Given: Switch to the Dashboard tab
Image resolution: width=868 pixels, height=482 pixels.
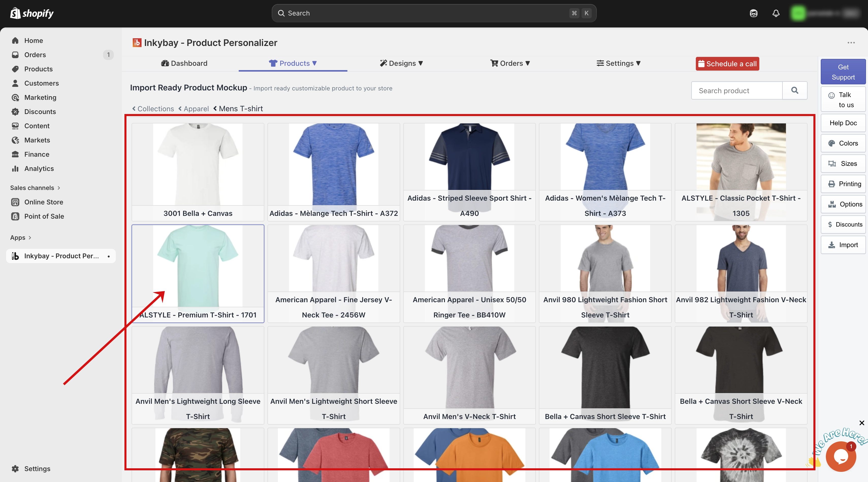Looking at the screenshot, I should click(x=184, y=63).
